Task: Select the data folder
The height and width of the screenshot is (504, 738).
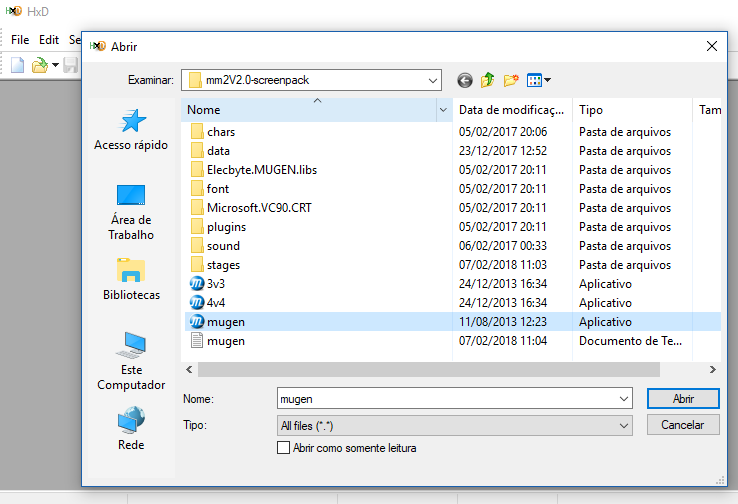Action: (x=210, y=151)
